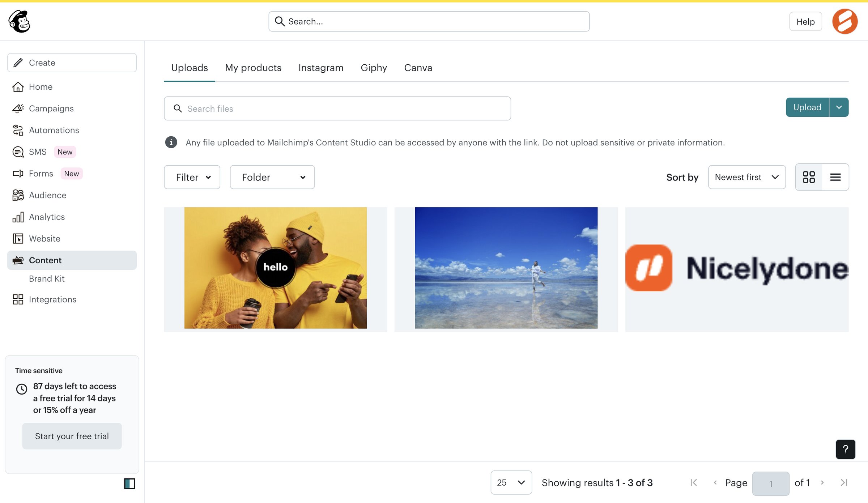Image resolution: width=868 pixels, height=503 pixels.
Task: Click the clock icon in trial notice
Action: 22,389
